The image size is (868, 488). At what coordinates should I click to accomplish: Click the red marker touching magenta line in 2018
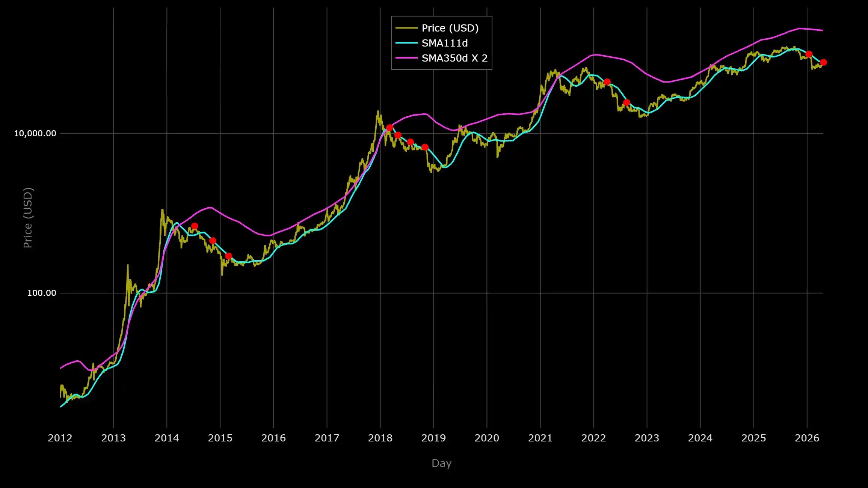pos(389,128)
